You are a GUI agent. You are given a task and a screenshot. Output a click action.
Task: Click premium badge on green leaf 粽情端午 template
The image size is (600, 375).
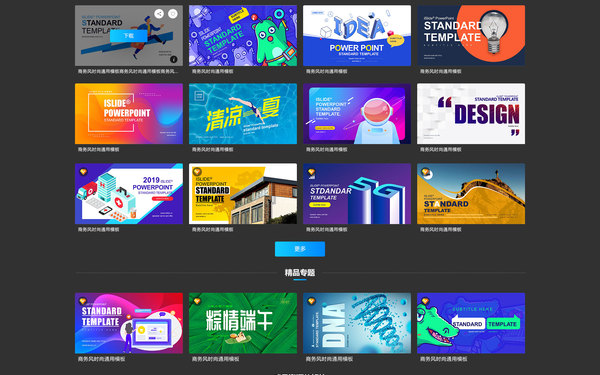[197, 301]
